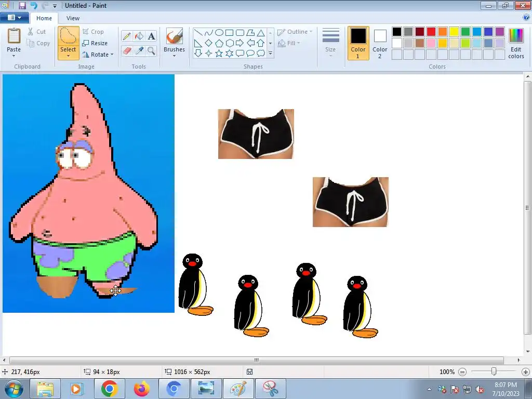The width and height of the screenshot is (532, 399).
Task: Choose the Pentagon shape
Action: 219,43
